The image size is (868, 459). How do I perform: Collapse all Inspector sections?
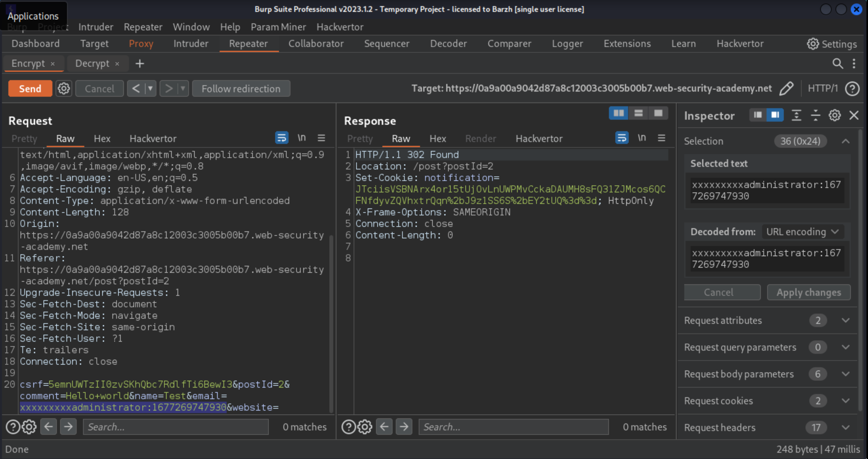point(815,115)
